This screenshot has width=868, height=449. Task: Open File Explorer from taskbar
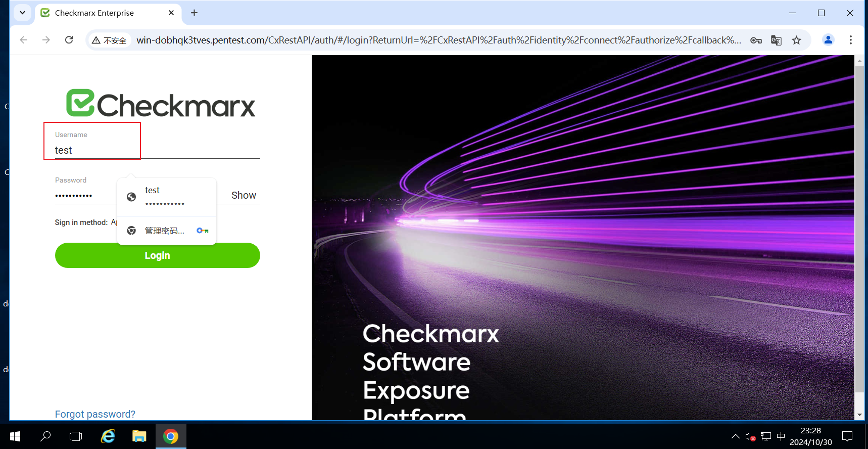click(x=139, y=436)
